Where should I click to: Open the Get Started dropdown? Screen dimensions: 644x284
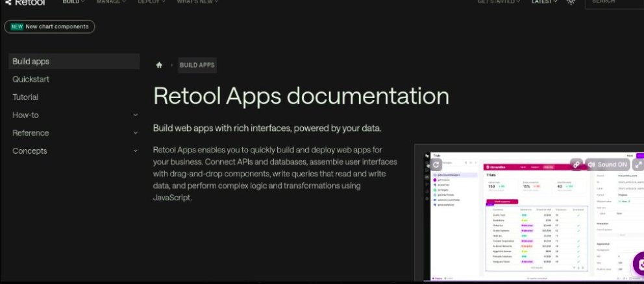tap(499, 2)
